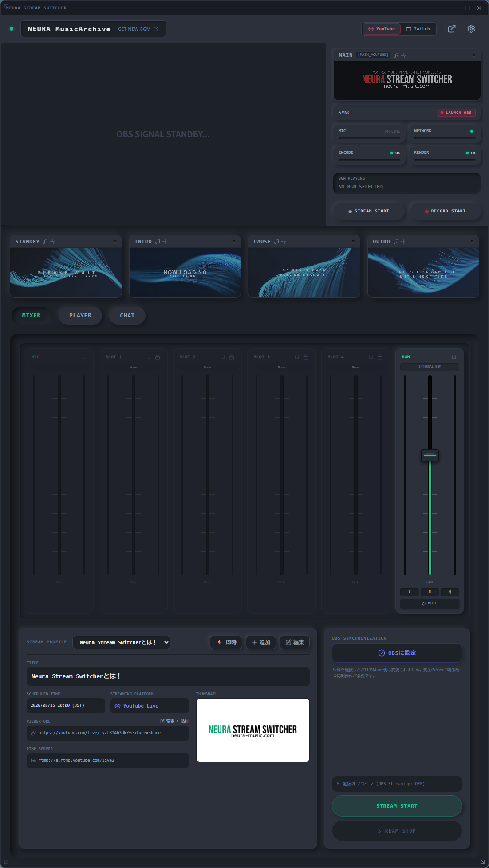Image resolution: width=489 pixels, height=868 pixels.
Task: Click the SLOT 1 fader track
Action: pos(133,475)
